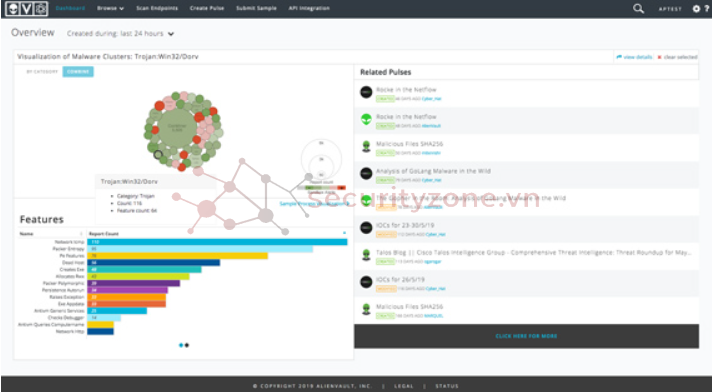The width and height of the screenshot is (712, 392).
Task: Click the CLICK HERE FOR MORE button
Action: pyautogui.click(x=526, y=336)
